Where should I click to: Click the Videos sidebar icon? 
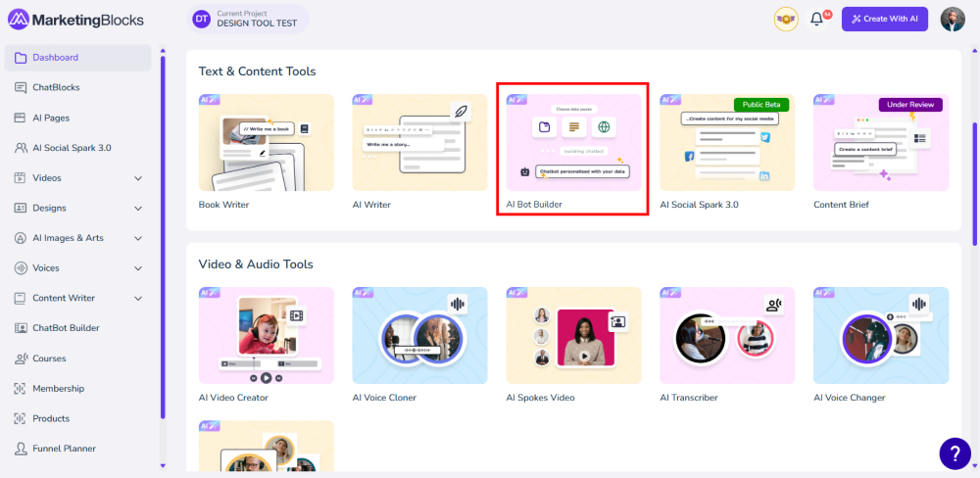[21, 178]
